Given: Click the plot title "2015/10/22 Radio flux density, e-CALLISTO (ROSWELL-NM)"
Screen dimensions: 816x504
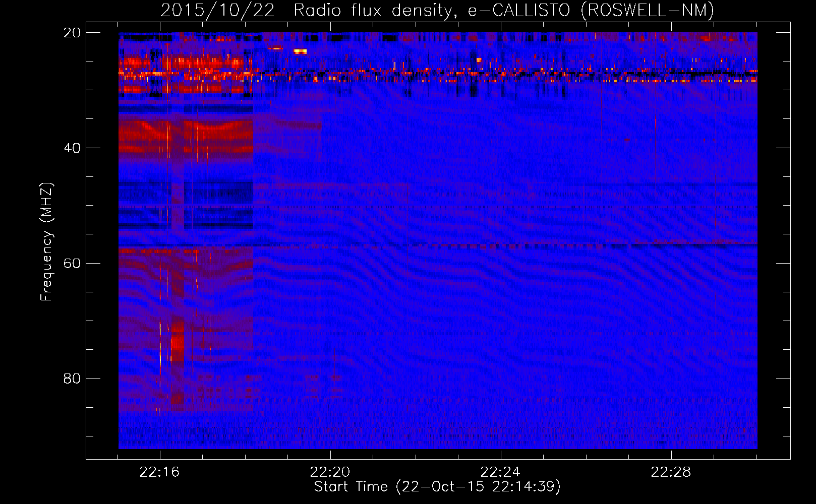Looking at the screenshot, I should tap(437, 11).
